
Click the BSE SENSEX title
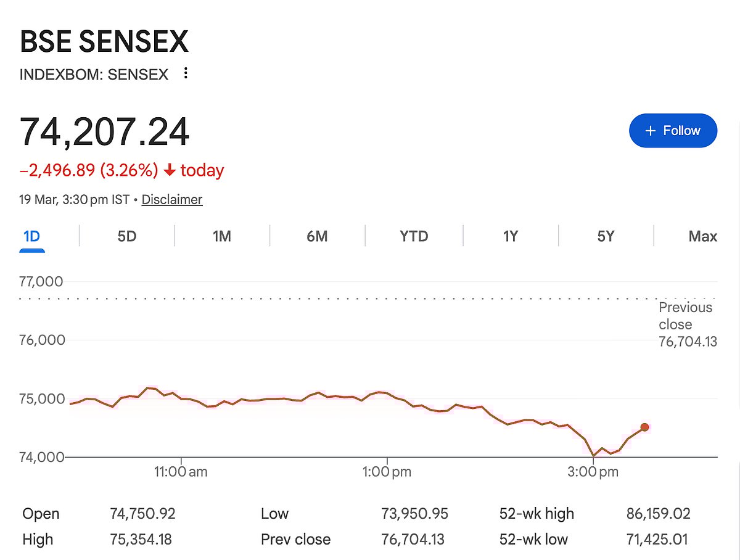coord(104,42)
